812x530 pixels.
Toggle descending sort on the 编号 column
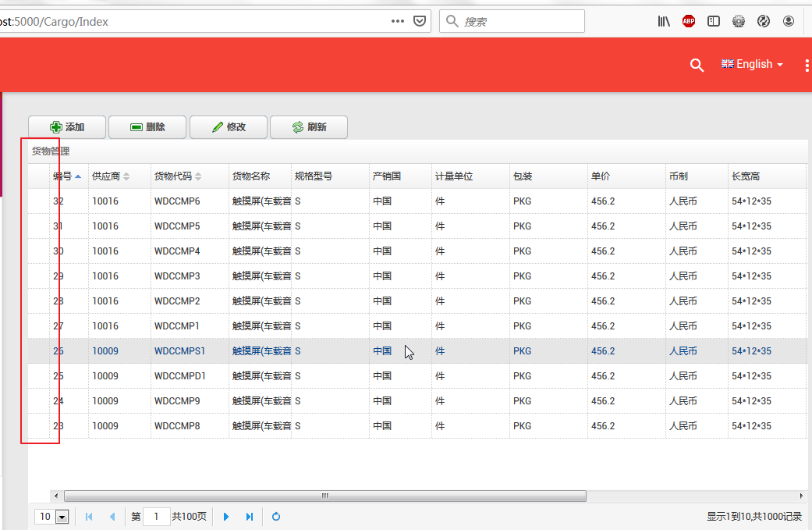[78, 176]
